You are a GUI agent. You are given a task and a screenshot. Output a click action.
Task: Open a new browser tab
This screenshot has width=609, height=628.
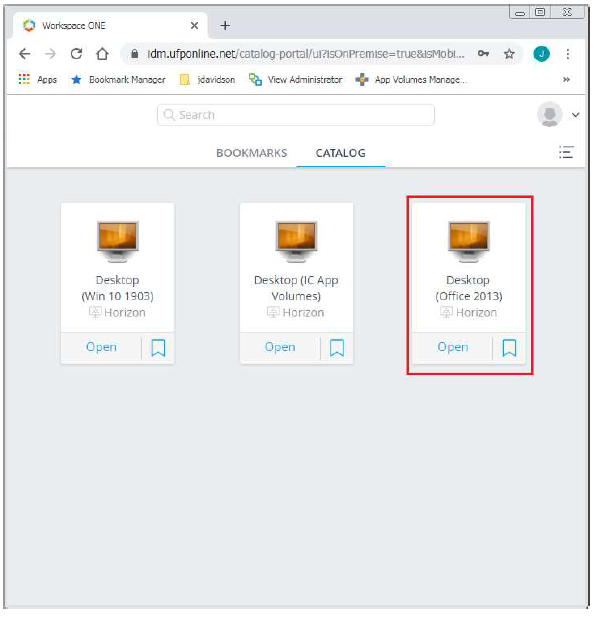pyautogui.click(x=225, y=25)
